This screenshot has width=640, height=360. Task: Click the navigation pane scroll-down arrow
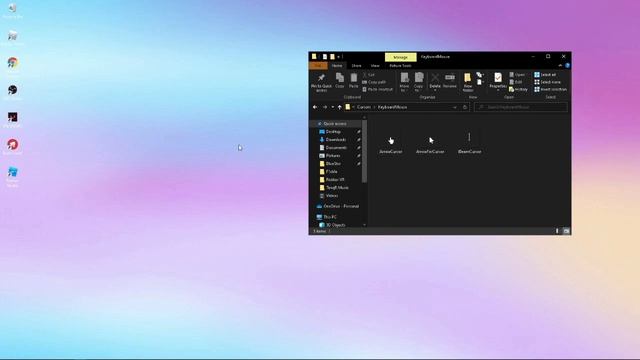click(x=364, y=225)
